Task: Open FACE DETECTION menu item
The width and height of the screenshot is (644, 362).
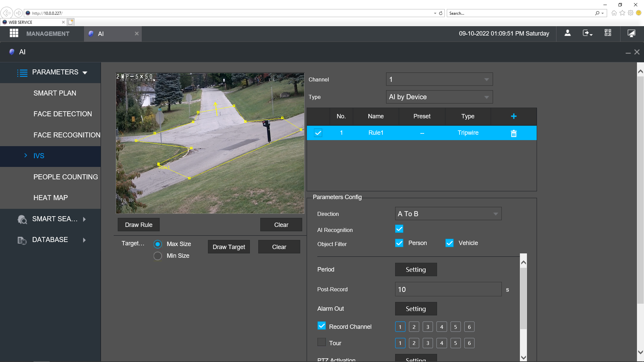Action: [63, 114]
